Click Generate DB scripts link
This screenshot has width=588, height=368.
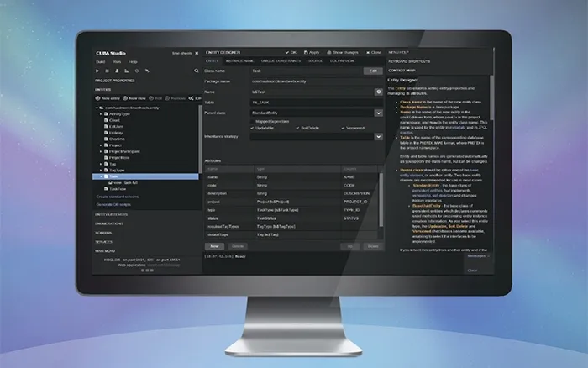point(113,205)
